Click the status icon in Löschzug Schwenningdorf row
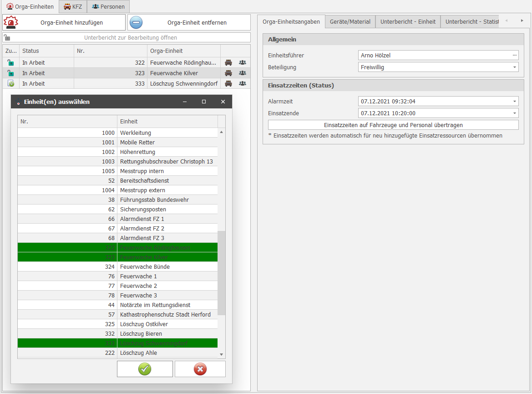532x394 pixels. coord(10,83)
